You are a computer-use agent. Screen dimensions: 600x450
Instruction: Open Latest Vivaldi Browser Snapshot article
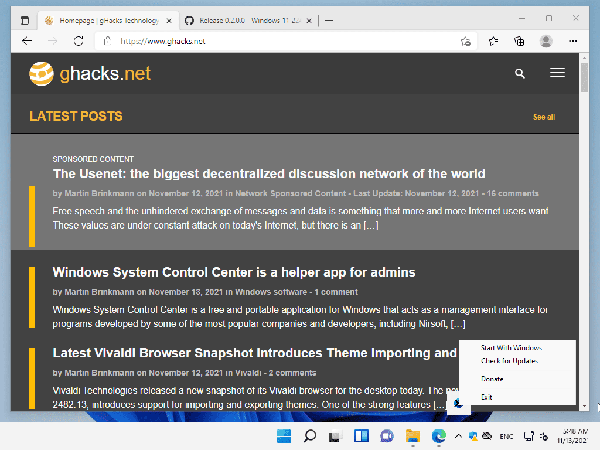(255, 353)
